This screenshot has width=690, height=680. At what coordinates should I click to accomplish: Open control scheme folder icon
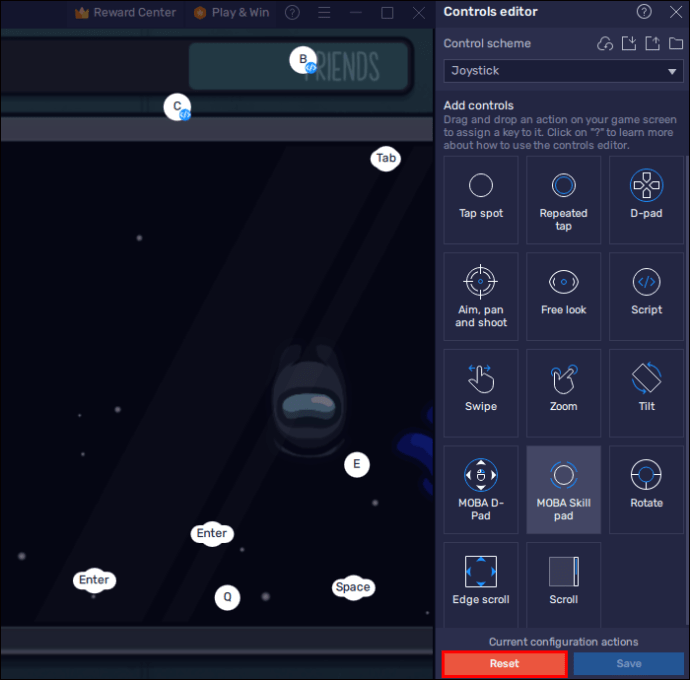click(676, 44)
